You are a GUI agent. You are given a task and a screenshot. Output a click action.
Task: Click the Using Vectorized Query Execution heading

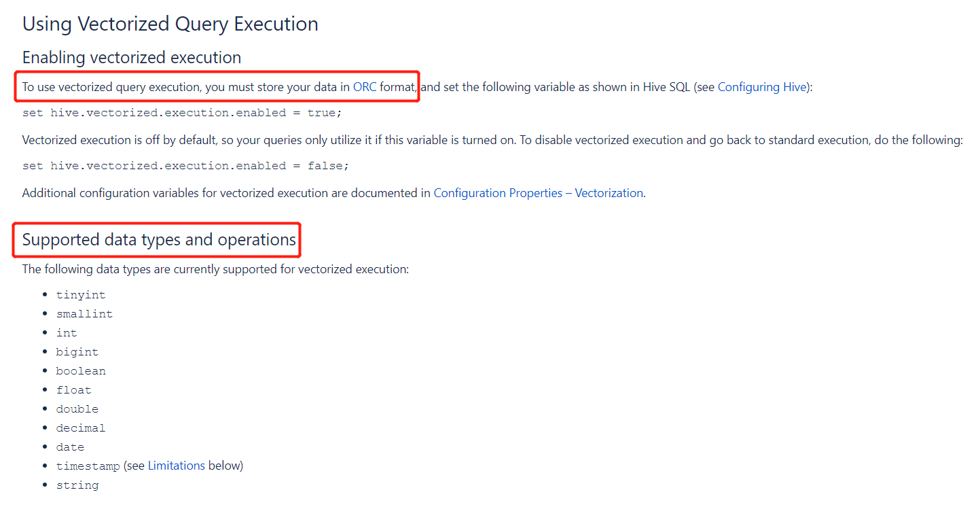170,24
